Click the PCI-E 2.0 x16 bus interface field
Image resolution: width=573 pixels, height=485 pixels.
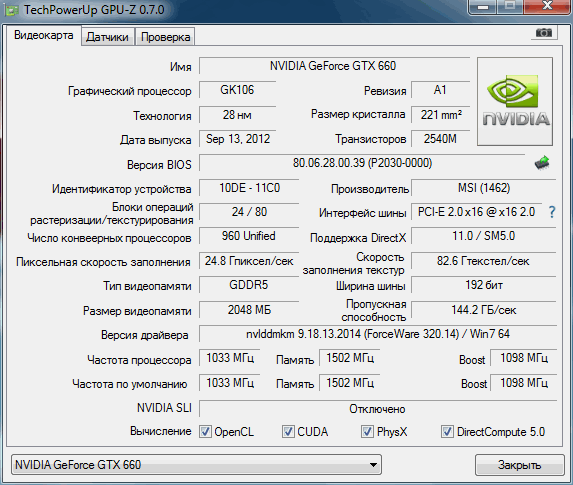[477, 212]
